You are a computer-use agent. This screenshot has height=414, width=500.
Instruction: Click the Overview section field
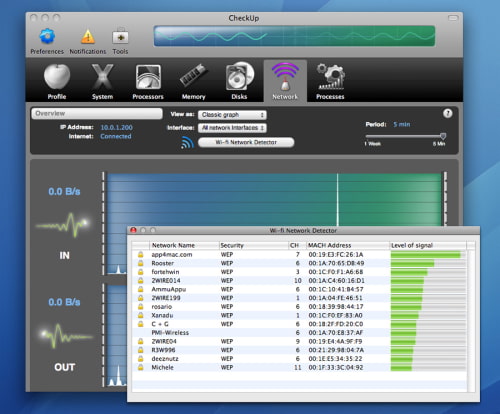[x=97, y=113]
